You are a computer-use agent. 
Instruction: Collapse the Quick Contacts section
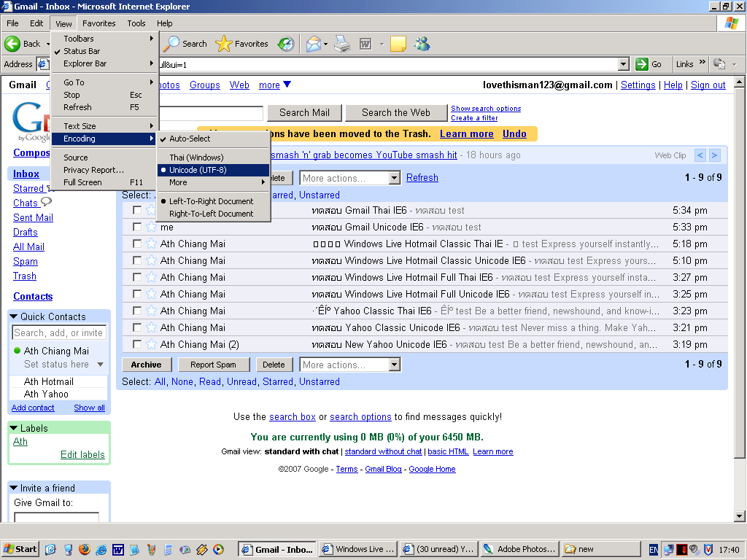14,316
